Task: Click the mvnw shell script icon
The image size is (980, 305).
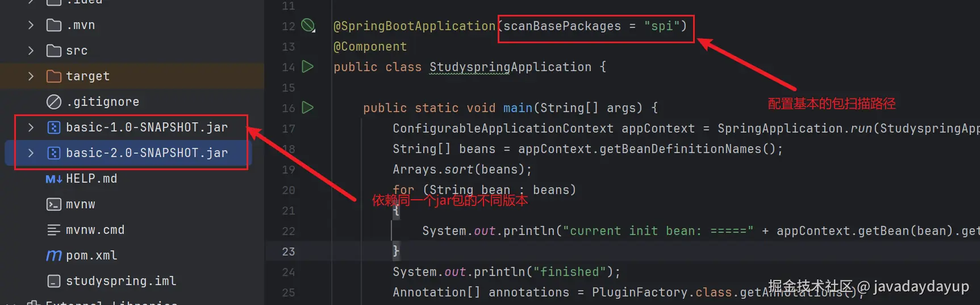Action: (x=53, y=204)
